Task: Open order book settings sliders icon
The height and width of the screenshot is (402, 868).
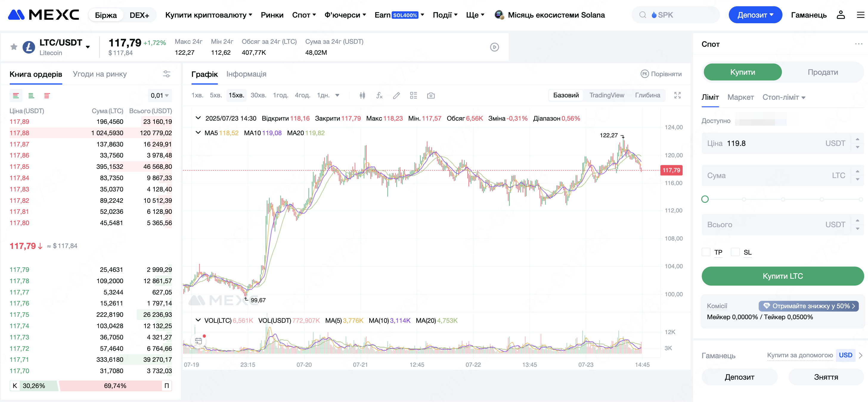Action: 166,74
